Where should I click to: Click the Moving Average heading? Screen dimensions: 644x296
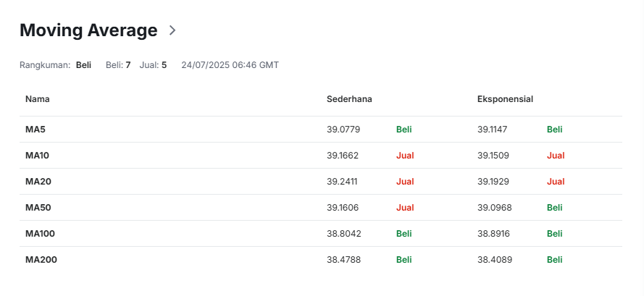[x=88, y=30]
